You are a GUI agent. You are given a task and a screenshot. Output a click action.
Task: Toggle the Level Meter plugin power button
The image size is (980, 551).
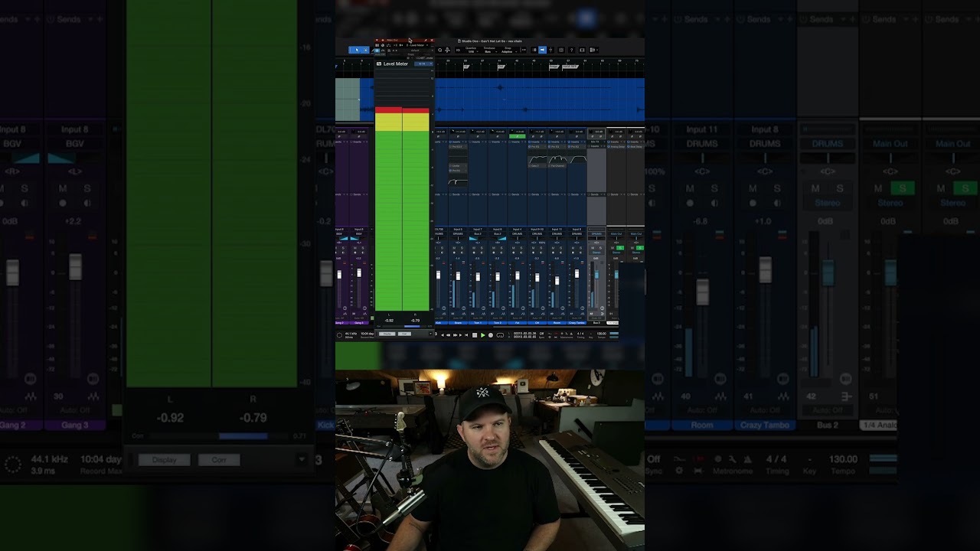(x=377, y=51)
